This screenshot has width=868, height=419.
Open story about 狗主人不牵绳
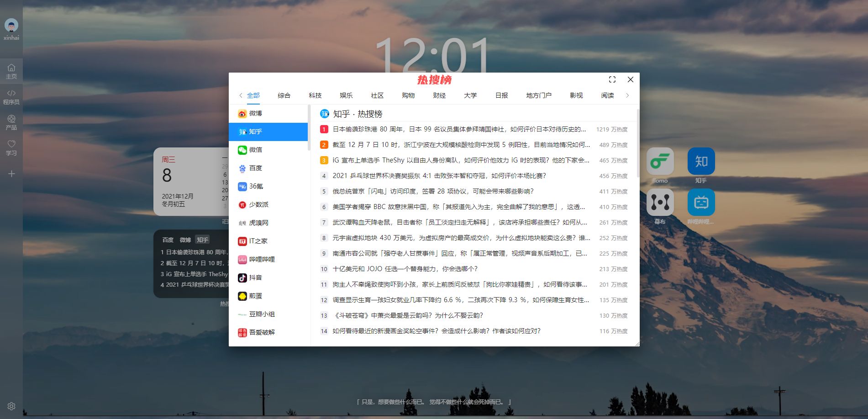[460, 284]
